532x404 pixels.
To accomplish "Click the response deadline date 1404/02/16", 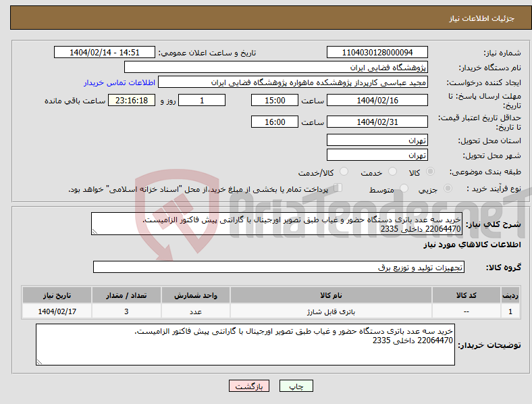I will click(377, 100).
